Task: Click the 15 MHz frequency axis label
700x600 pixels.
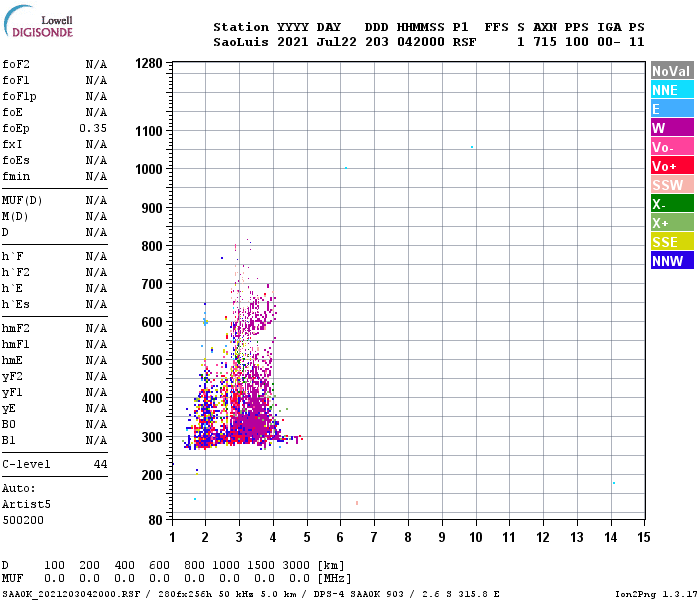Action: click(x=644, y=537)
